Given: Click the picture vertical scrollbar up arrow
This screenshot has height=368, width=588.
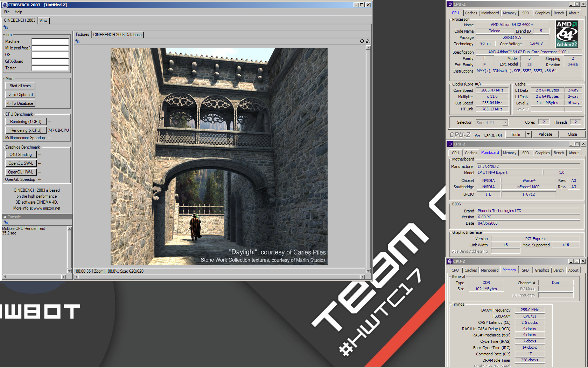Looking at the screenshot, I should [368, 48].
